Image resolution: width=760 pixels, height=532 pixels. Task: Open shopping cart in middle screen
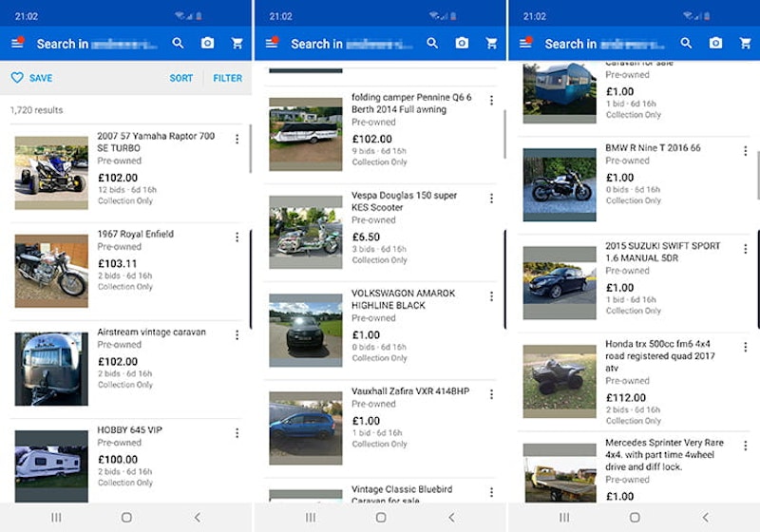point(491,43)
